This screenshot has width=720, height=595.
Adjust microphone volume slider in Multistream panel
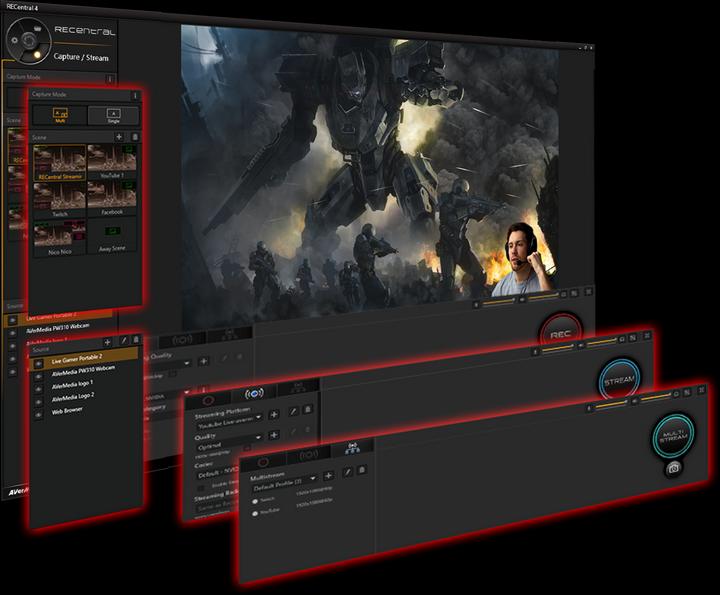tap(611, 404)
